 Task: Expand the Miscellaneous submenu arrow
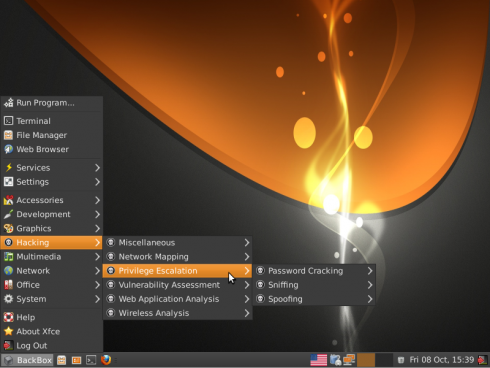247,243
